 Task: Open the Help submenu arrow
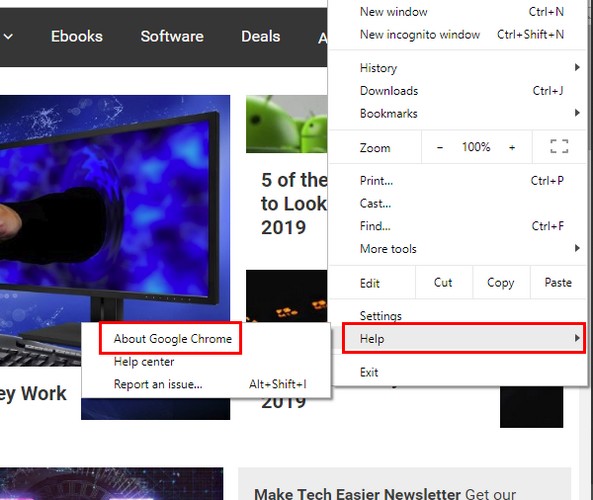tap(577, 338)
